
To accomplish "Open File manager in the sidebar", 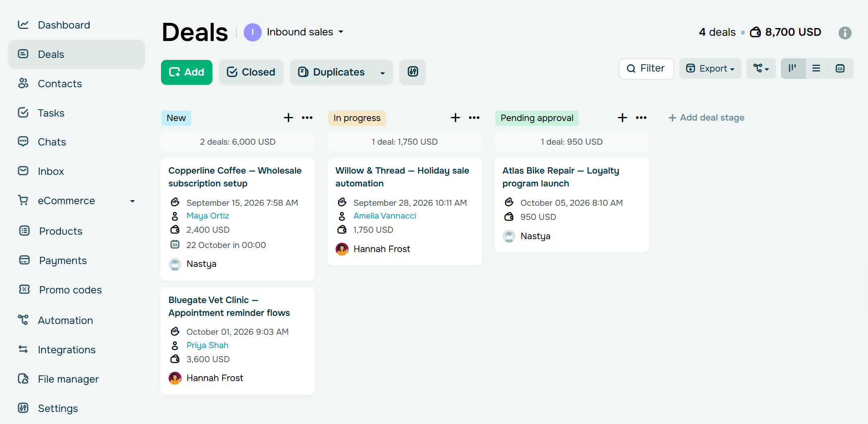I will point(76,379).
